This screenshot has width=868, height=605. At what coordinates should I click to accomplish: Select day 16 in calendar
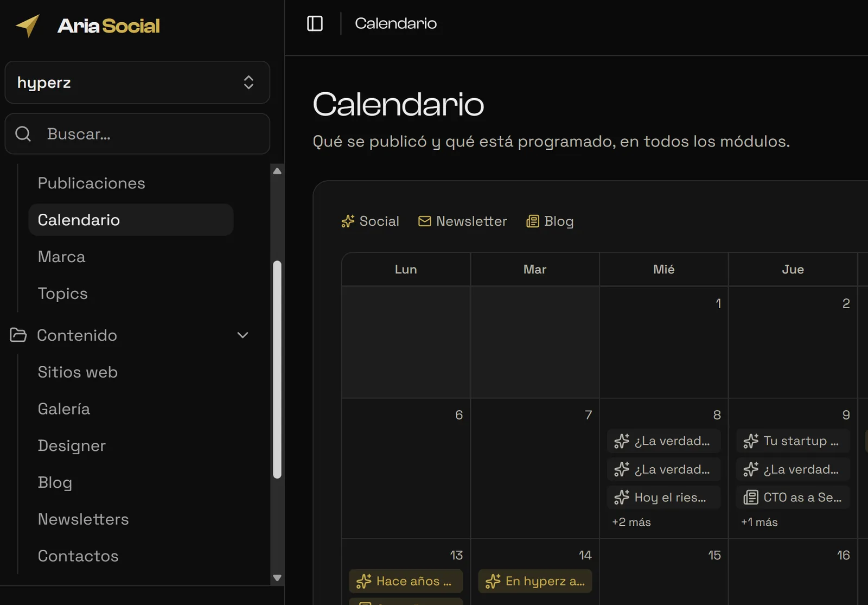pos(793,572)
